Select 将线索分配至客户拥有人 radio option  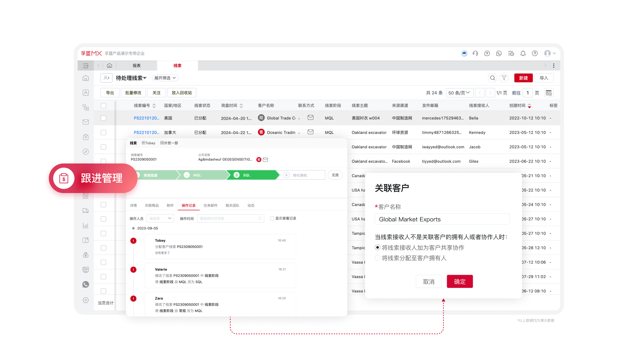tap(378, 258)
